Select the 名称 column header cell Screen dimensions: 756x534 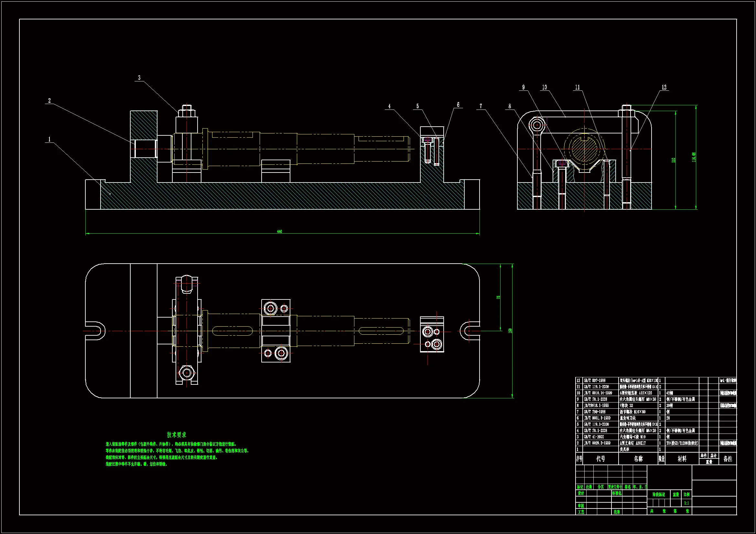[x=638, y=459]
